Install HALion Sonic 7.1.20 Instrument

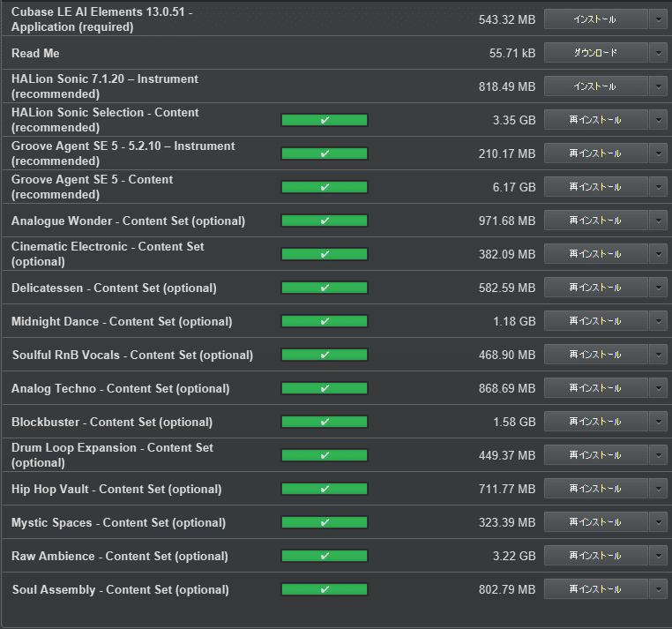tap(595, 86)
